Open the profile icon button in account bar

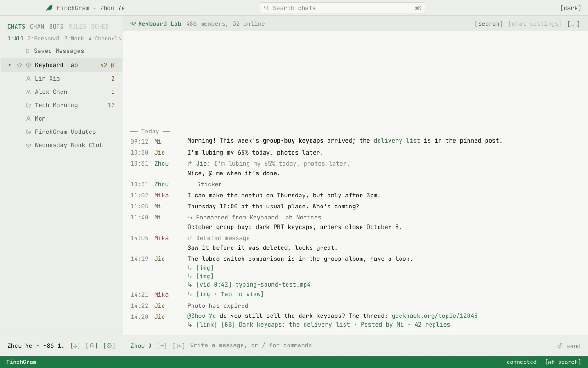tap(92, 345)
